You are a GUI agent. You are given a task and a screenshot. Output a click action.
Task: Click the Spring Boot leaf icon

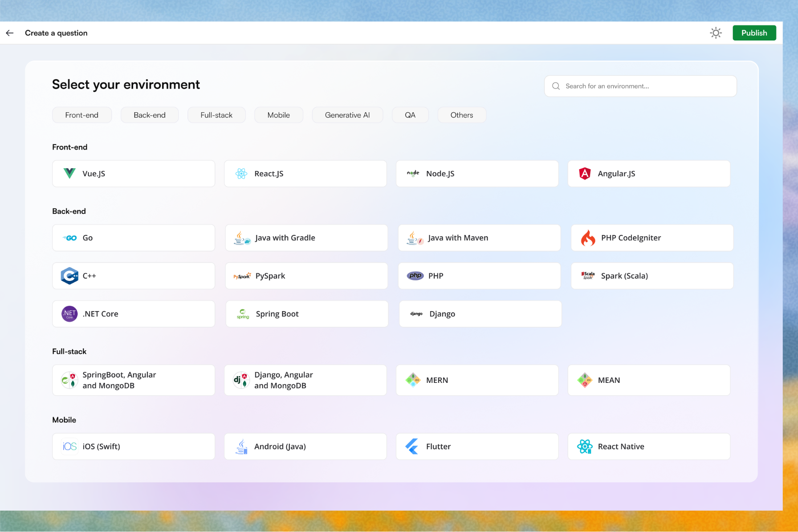[x=243, y=314]
